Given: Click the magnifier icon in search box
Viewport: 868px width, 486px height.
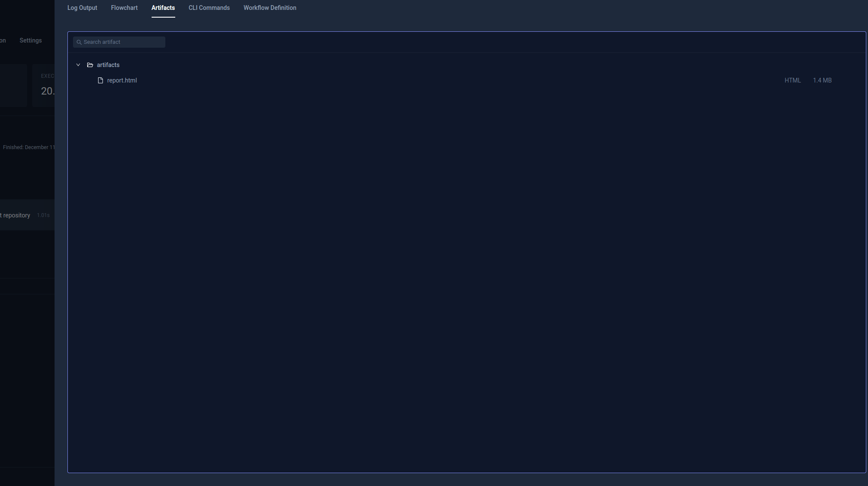Looking at the screenshot, I should [x=79, y=42].
